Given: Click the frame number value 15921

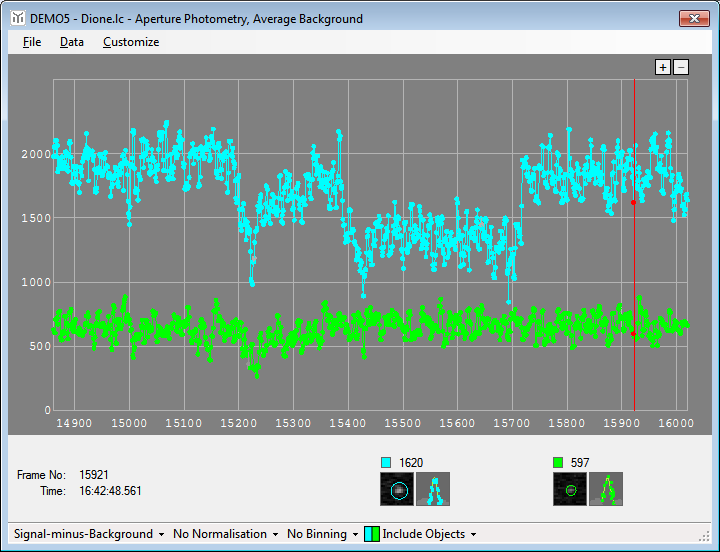Looking at the screenshot, I should (x=94, y=474).
